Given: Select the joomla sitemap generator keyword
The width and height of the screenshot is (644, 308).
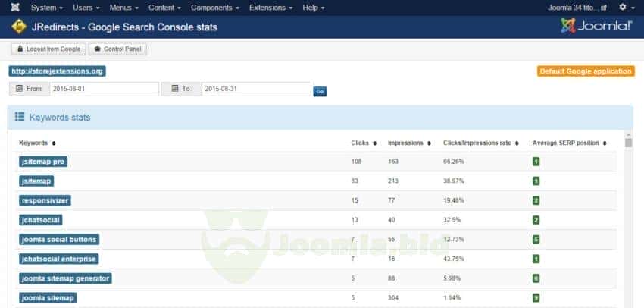Looking at the screenshot, I should pos(65,278).
